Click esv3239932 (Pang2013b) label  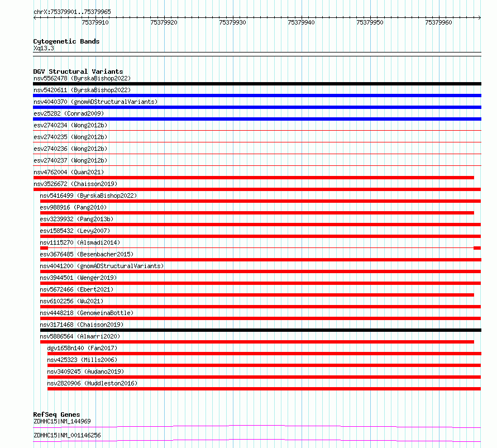77,219
